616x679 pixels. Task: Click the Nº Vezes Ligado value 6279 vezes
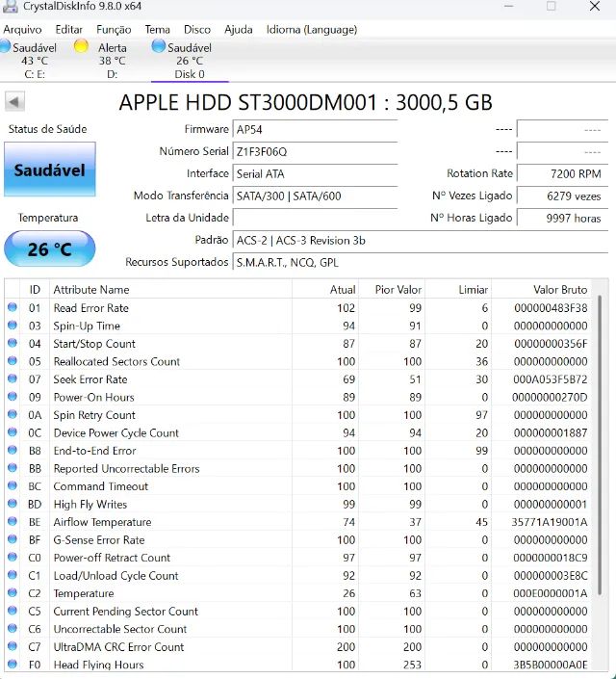click(562, 196)
